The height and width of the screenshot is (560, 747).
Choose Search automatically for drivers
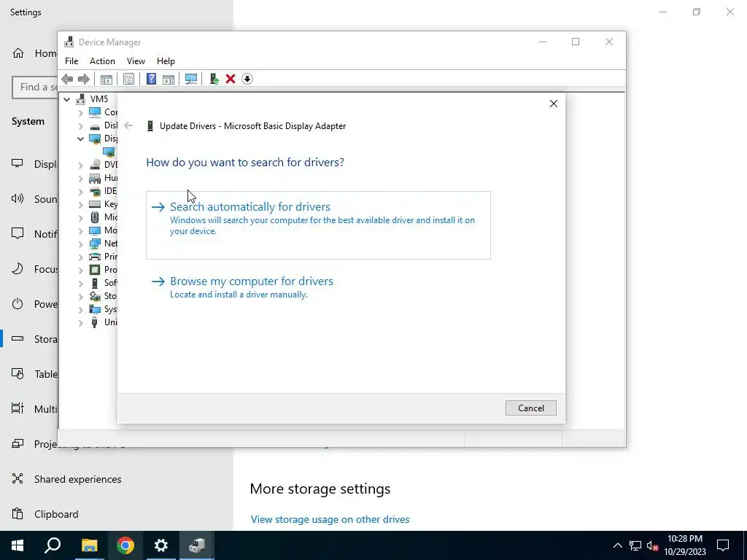tap(318, 225)
